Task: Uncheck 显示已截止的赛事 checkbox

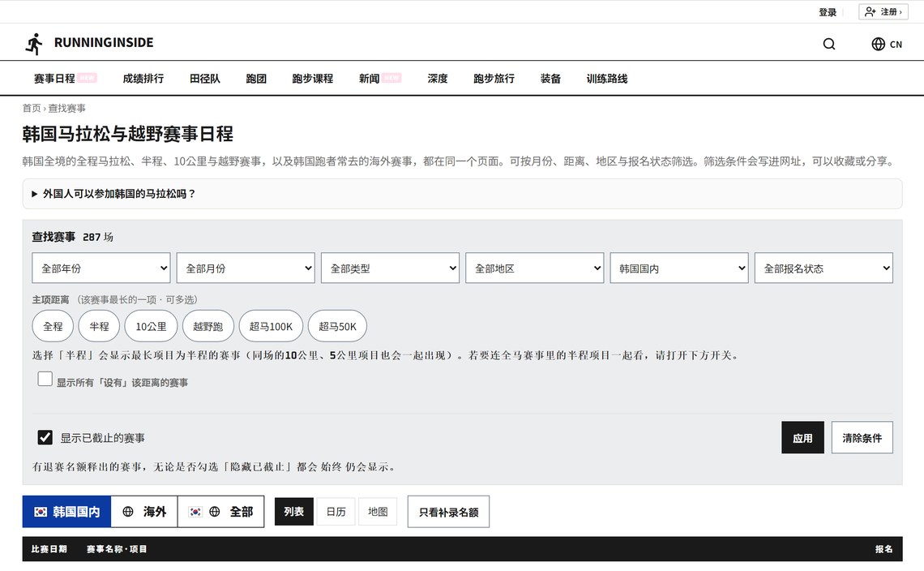Action: point(45,437)
